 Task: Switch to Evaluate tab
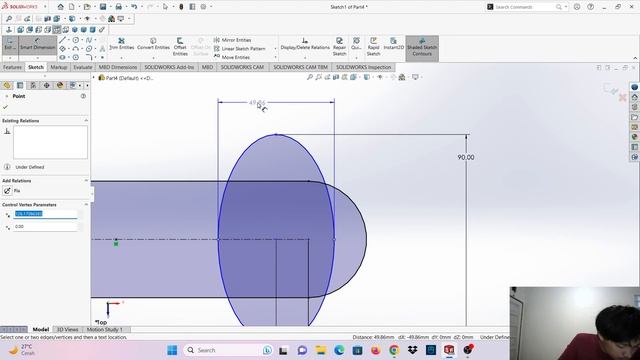click(83, 67)
